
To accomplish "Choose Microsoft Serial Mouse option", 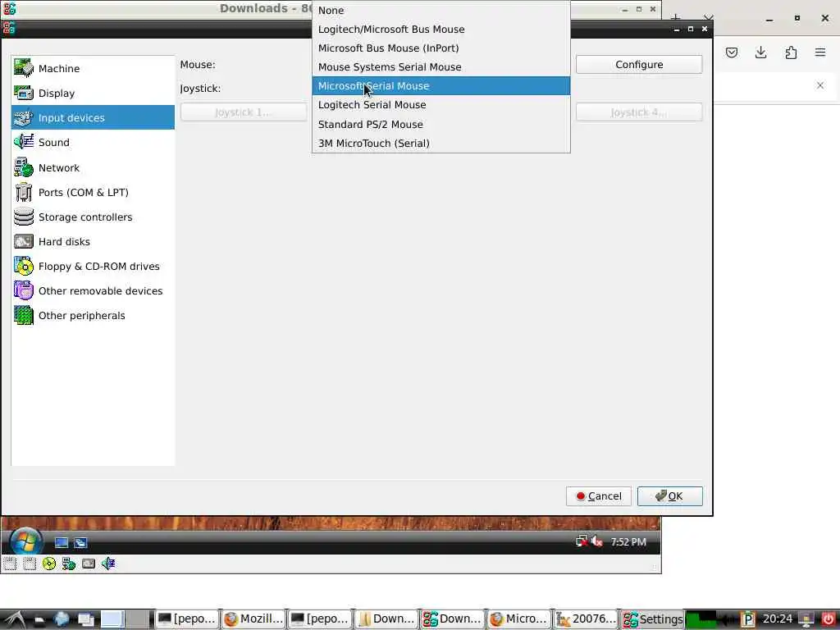I will (x=441, y=85).
